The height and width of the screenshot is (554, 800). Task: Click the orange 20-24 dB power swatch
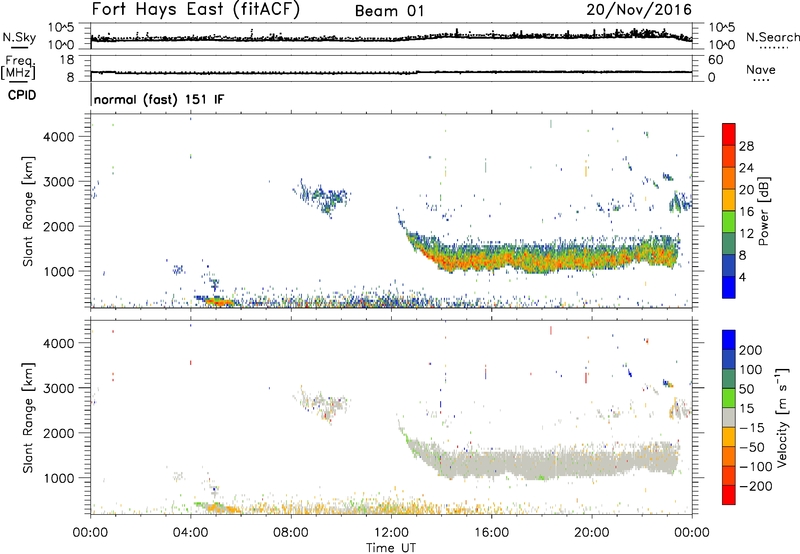coord(729,178)
